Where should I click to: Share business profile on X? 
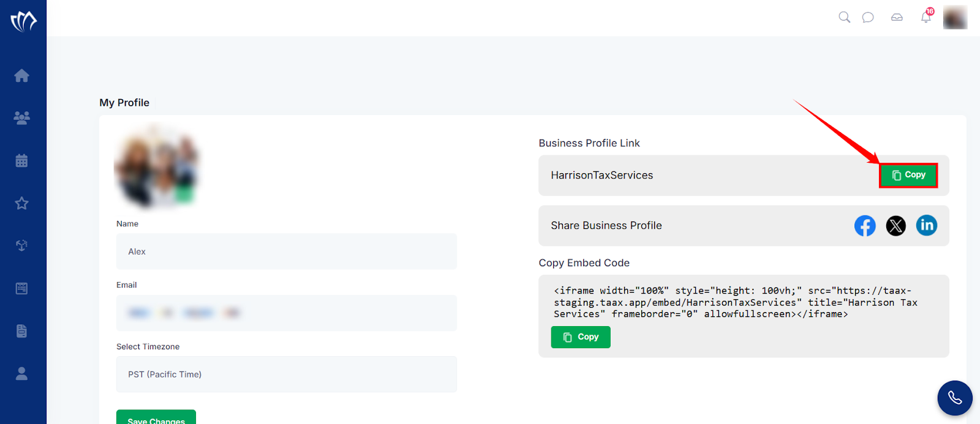(896, 226)
